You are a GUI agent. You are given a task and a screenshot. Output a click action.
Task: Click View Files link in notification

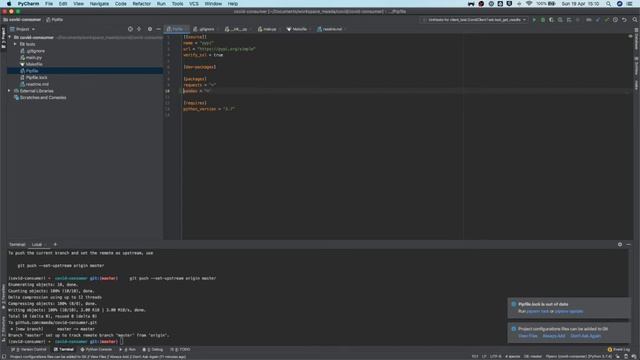pyautogui.click(x=527, y=336)
